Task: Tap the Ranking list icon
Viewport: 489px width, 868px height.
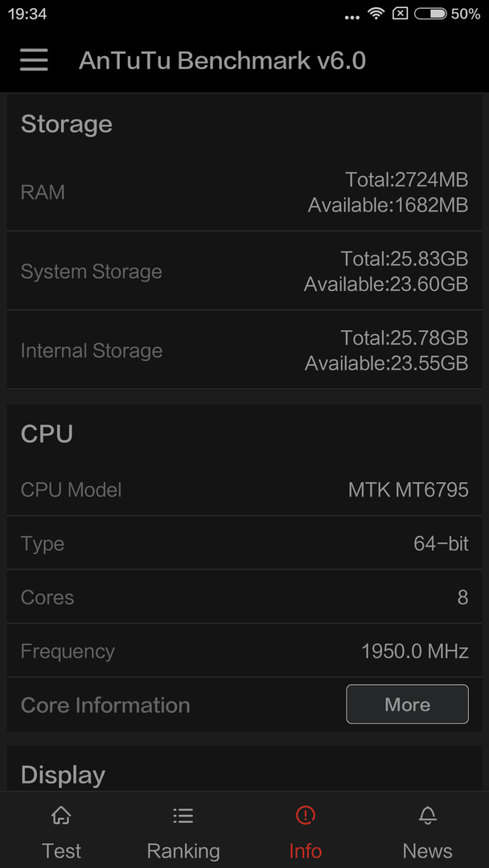Action: (183, 815)
